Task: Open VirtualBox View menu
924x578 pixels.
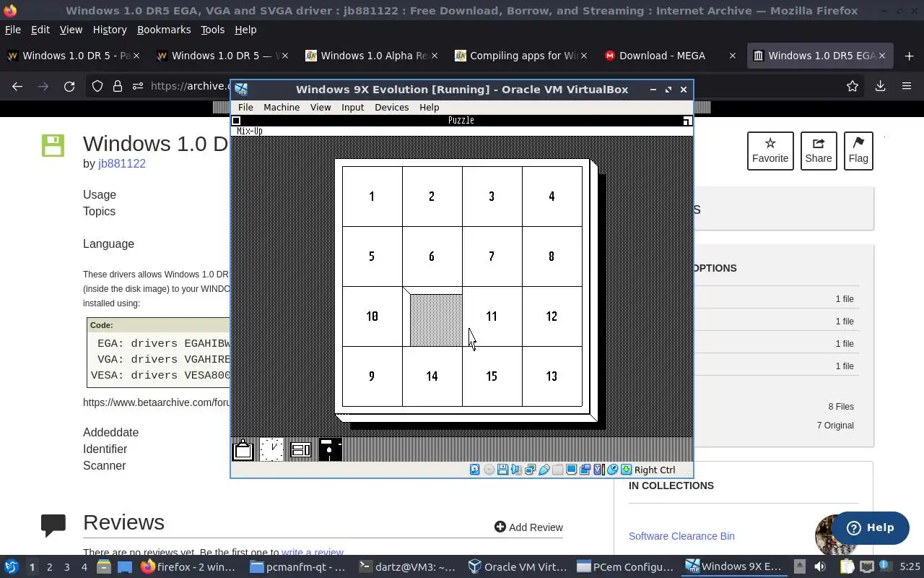Action: (321, 107)
